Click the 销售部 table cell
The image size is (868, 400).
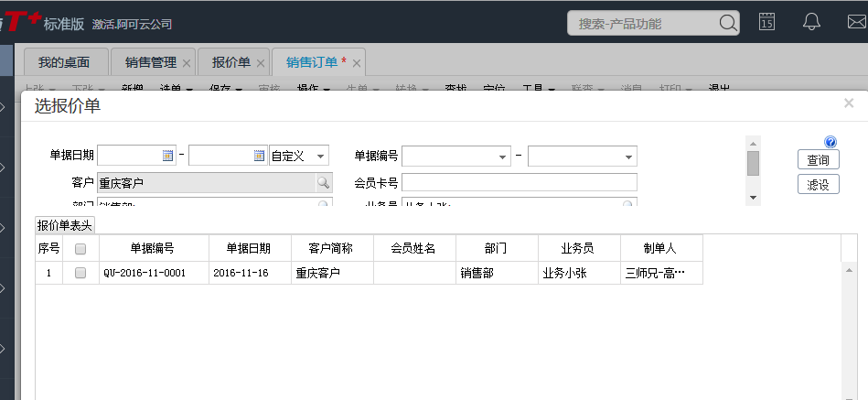[x=497, y=273]
